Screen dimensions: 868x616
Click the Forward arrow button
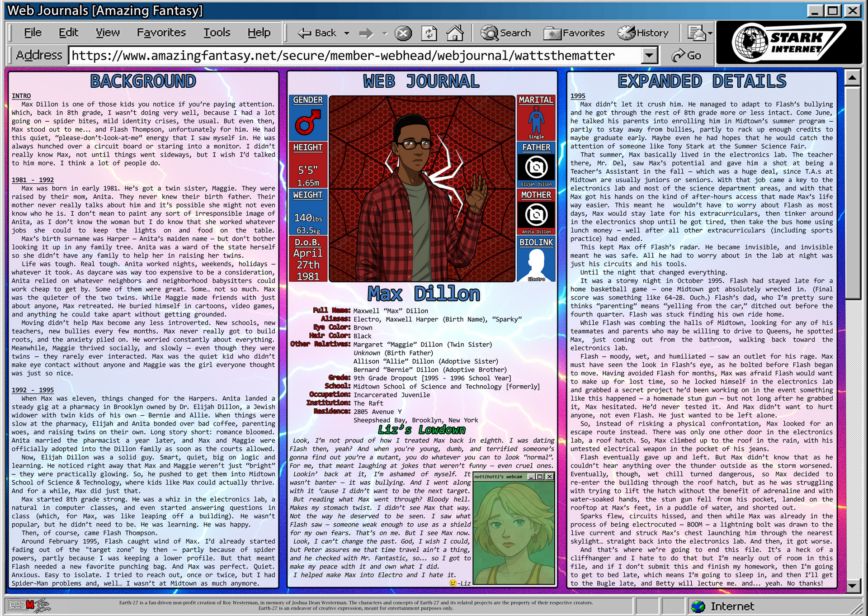[x=366, y=33]
